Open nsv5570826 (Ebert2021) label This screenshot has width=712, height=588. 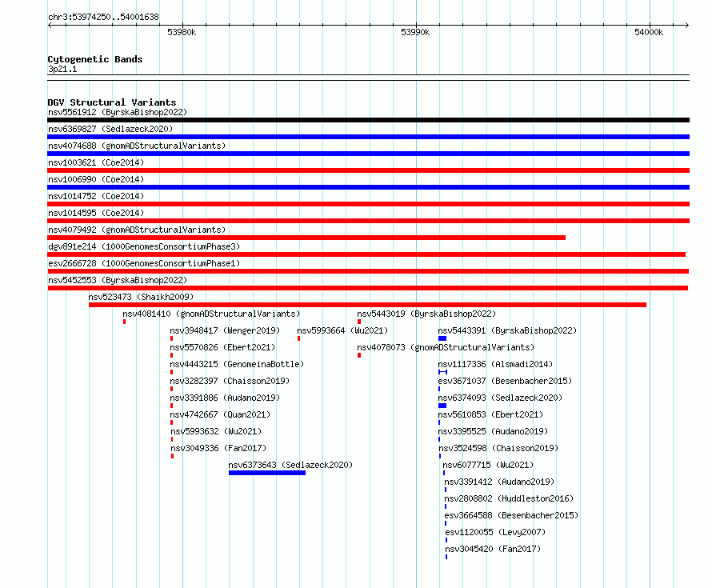click(x=222, y=347)
